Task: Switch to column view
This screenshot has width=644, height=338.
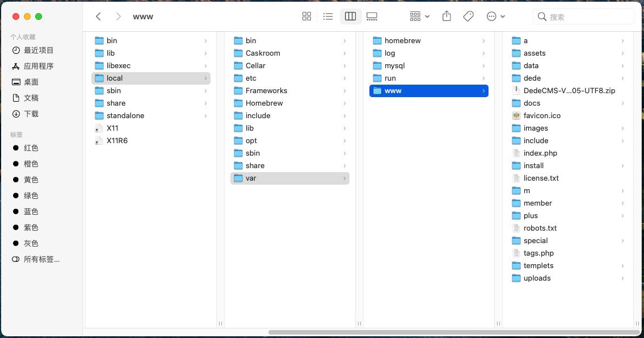Action: point(350,16)
